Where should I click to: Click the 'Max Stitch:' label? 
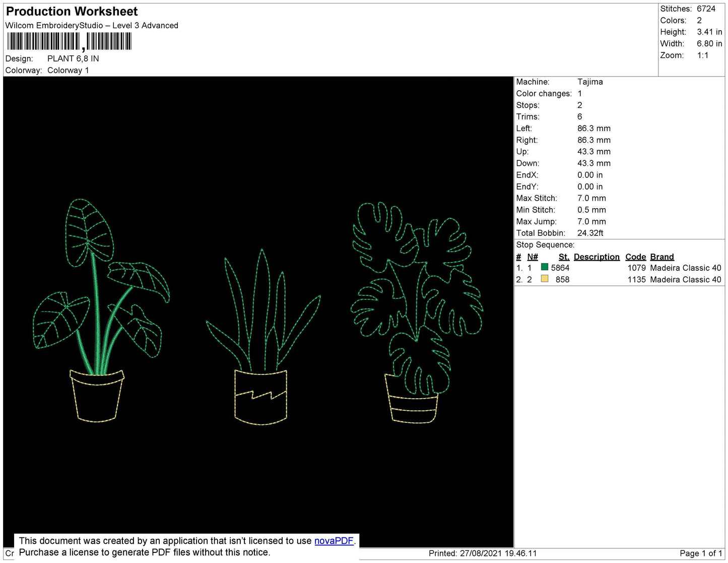coord(537,198)
